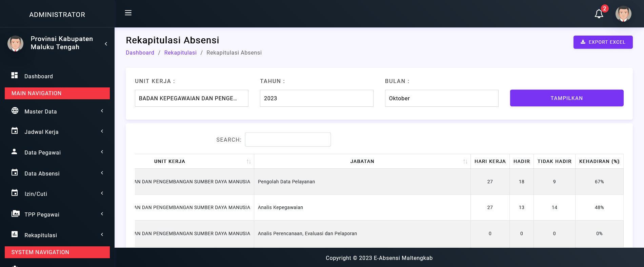
Task: Open the Bulan dropdown showing Oktober
Action: 442,98
